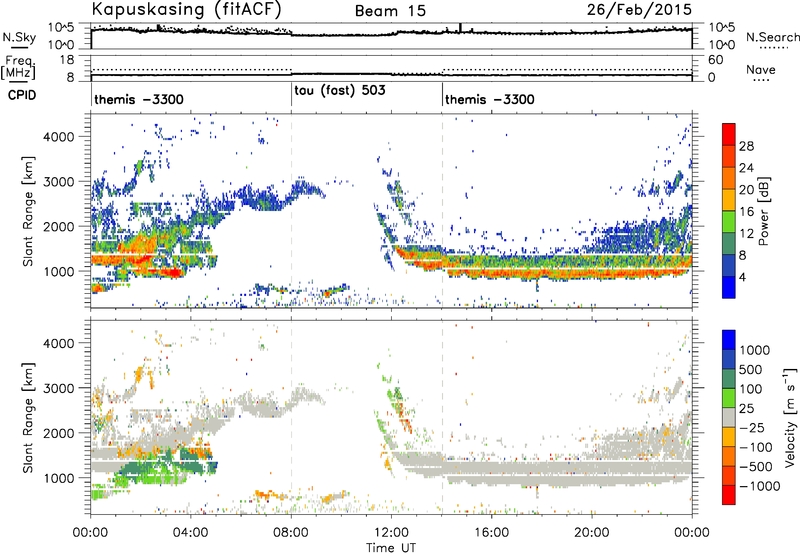Click the 'Nave' legend label
The width and height of the screenshot is (800, 554).
point(761,69)
